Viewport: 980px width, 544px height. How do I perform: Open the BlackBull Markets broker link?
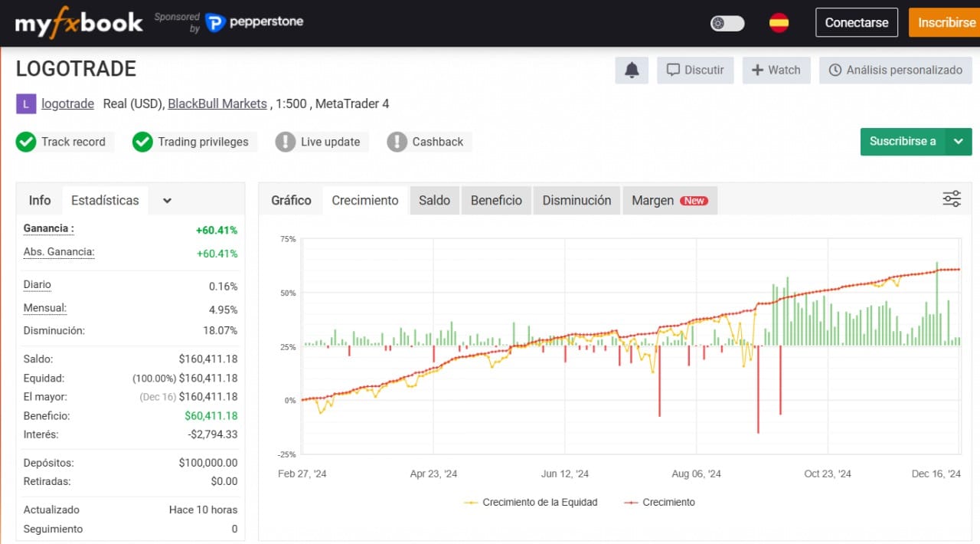pos(217,104)
